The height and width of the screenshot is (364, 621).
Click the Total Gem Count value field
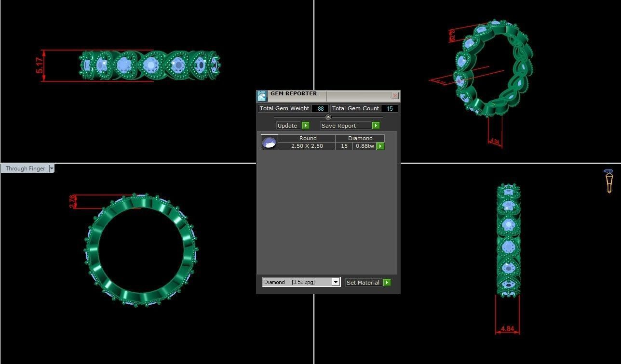(x=390, y=109)
